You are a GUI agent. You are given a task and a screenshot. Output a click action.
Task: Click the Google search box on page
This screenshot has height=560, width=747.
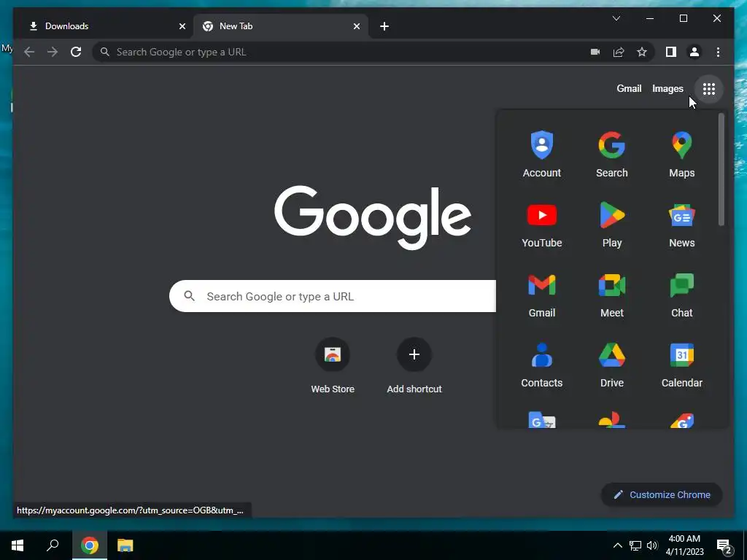pyautogui.click(x=333, y=296)
